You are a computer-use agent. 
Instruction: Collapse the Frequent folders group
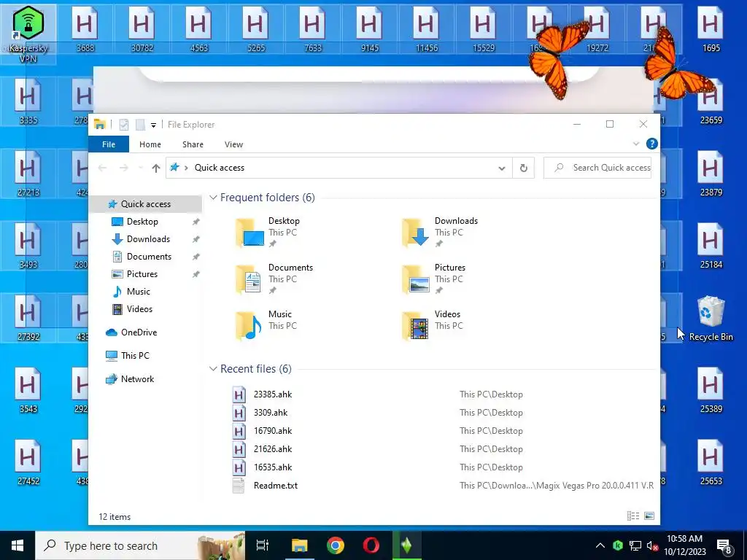tap(213, 197)
